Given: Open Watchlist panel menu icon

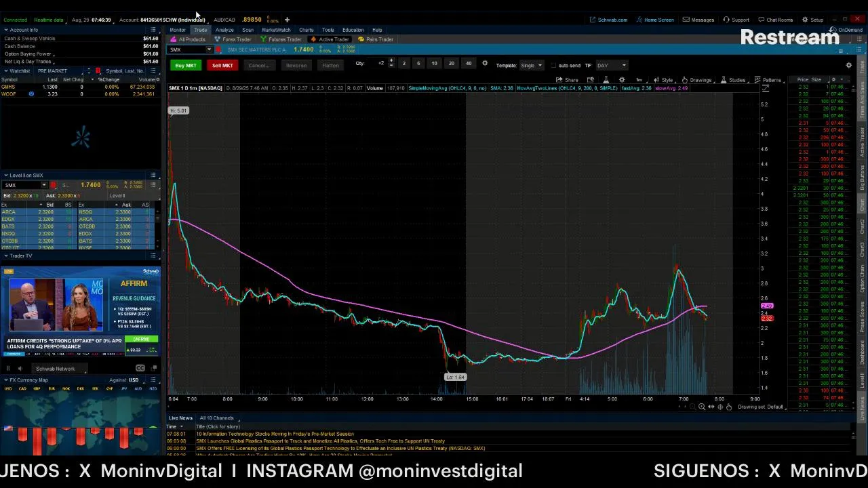Looking at the screenshot, I should 153,70.
